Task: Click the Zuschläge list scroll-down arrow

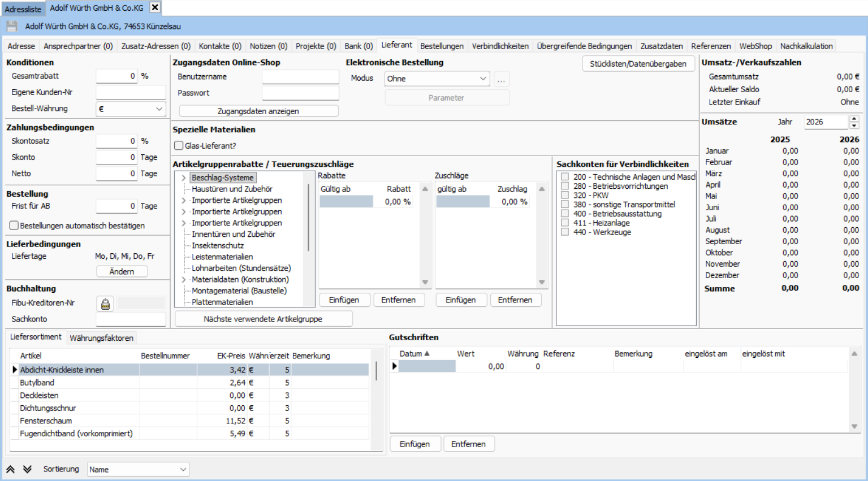Action: [x=542, y=282]
